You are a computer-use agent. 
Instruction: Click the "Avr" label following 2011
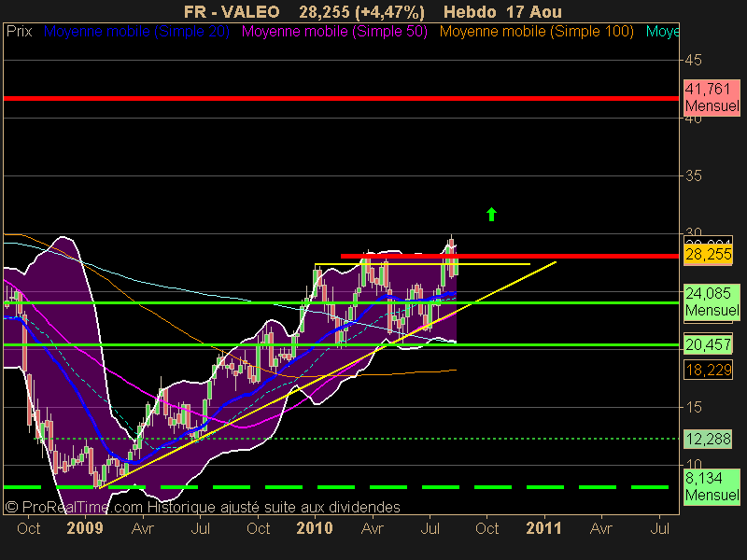[x=601, y=528]
